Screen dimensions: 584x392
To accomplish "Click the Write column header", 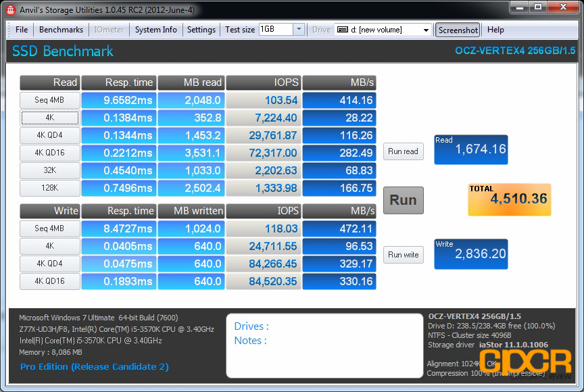I will pyautogui.click(x=49, y=211).
